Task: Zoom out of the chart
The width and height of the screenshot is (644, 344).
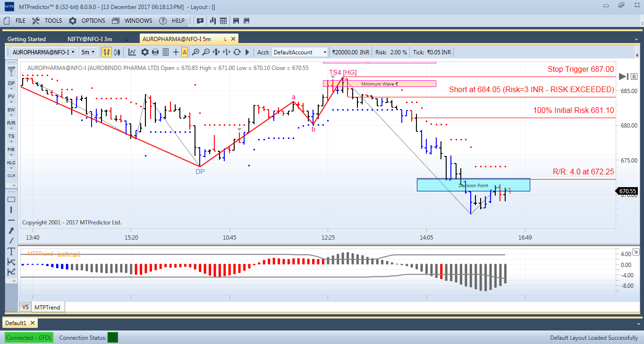Action: point(206,52)
